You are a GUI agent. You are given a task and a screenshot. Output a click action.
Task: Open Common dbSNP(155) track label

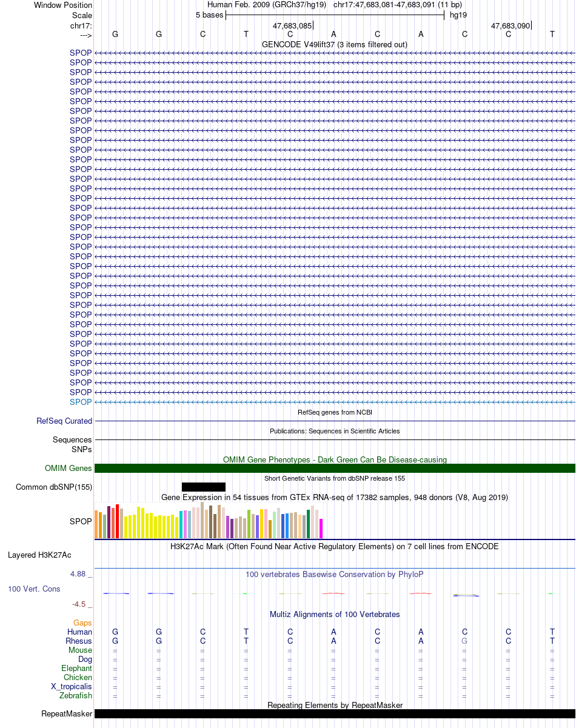tap(54, 487)
